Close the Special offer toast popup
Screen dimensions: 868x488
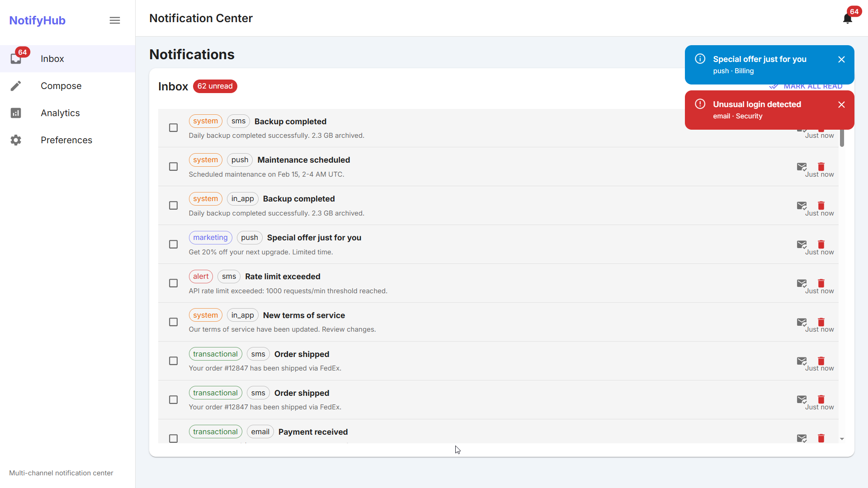tap(841, 60)
